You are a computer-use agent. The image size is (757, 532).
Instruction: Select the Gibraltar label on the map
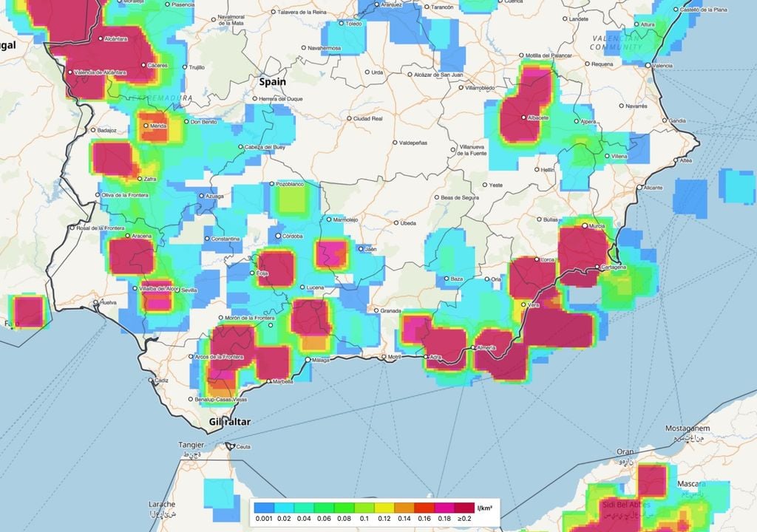coord(230,421)
